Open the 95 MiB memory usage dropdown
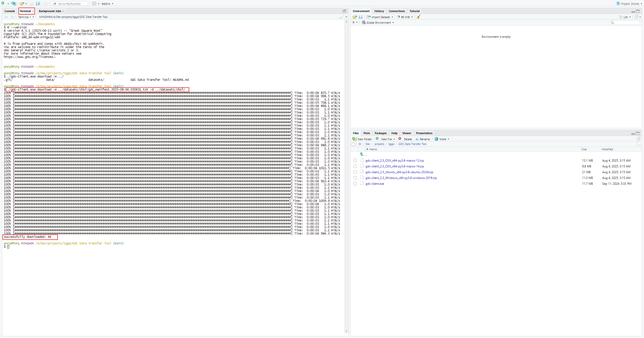 405,17
